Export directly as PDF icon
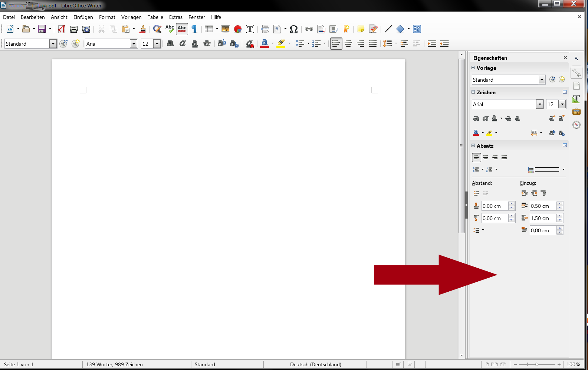588x370 pixels. [62, 29]
